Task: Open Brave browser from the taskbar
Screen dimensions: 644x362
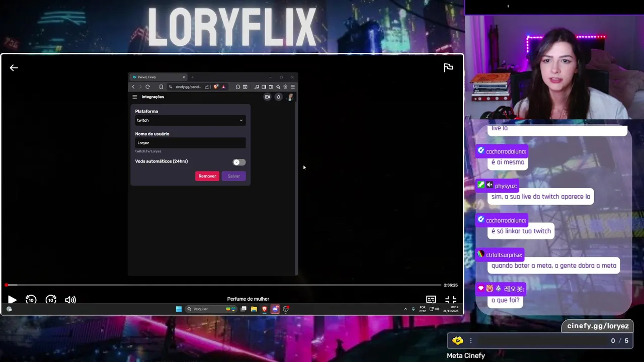Action: 264,309
